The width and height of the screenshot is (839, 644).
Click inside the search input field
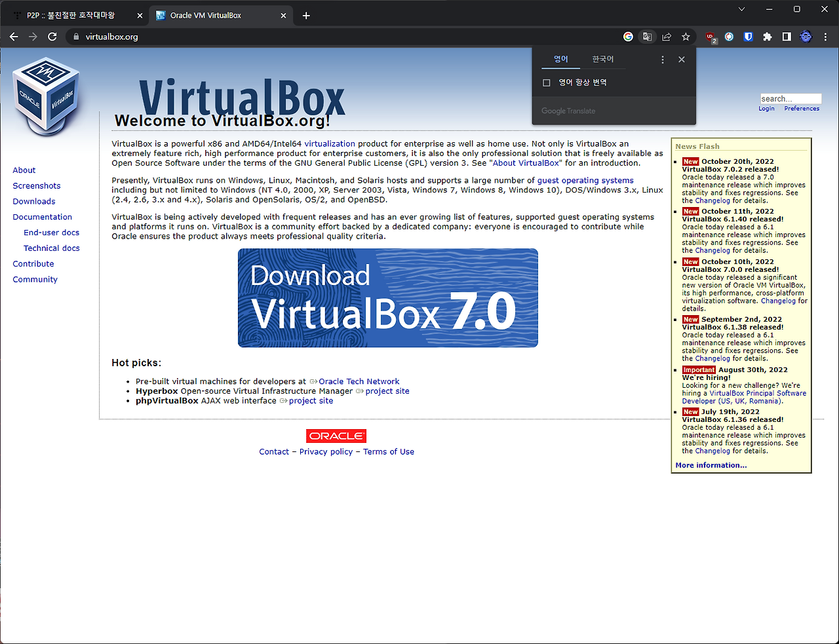pos(790,98)
